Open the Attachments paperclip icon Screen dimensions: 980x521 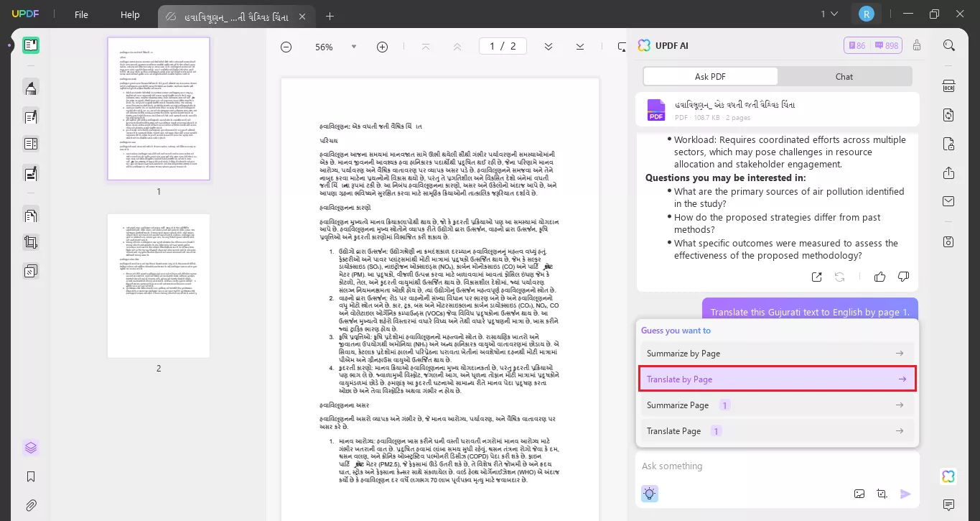(31, 505)
